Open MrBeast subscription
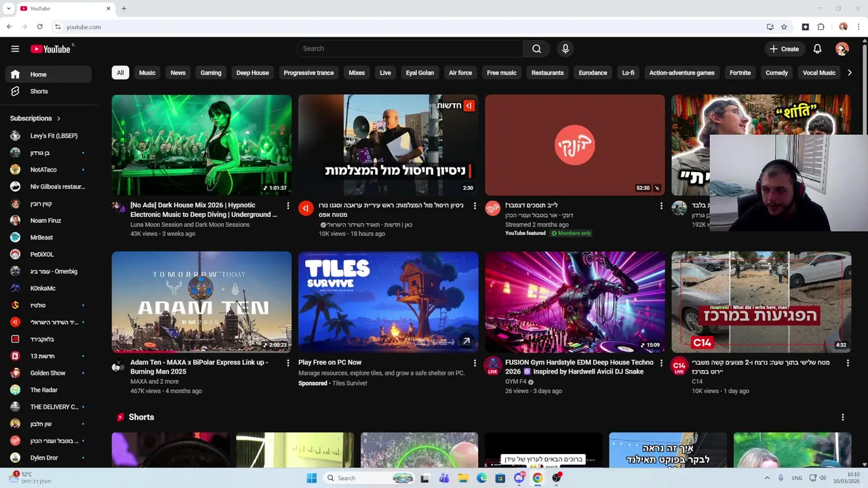This screenshot has height=488, width=868. [x=47, y=238]
